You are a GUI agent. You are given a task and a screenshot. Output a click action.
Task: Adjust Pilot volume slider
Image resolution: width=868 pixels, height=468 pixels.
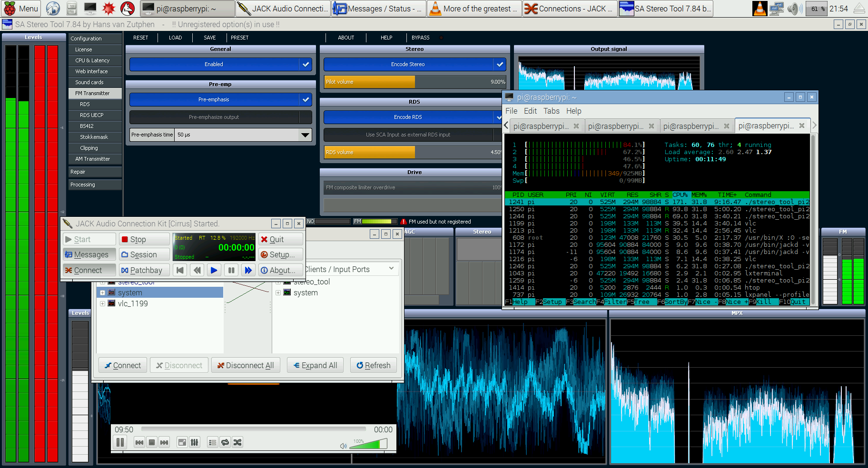pos(415,82)
